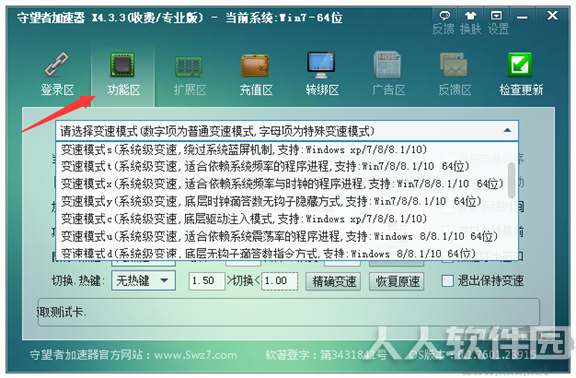Click the 软著登字 registration number text
576x378 pixels.
[x=326, y=355]
